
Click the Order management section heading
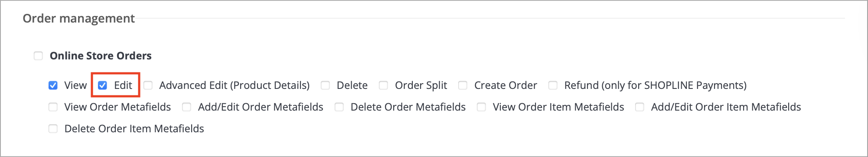pyautogui.click(x=79, y=19)
